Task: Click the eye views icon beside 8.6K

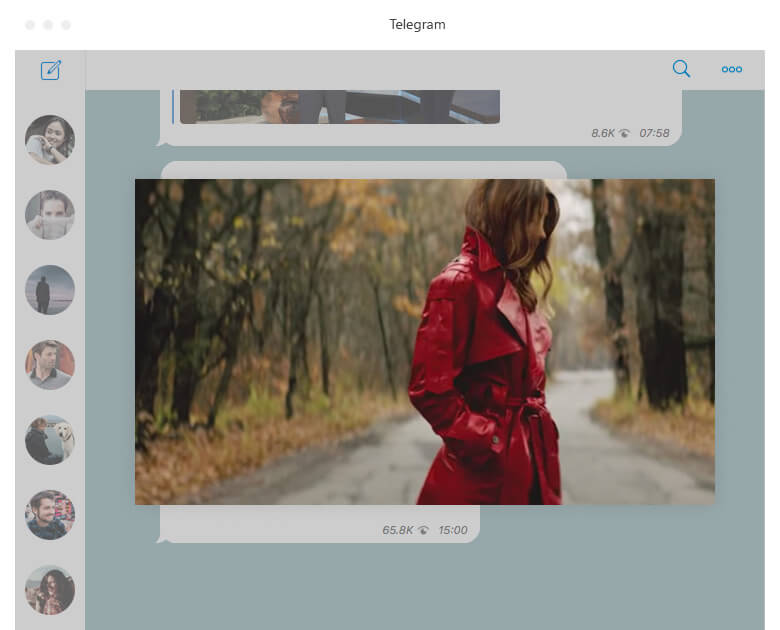Action: pos(624,133)
